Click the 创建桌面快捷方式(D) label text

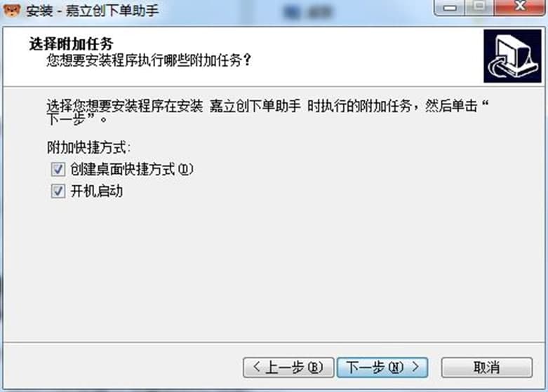click(x=132, y=170)
